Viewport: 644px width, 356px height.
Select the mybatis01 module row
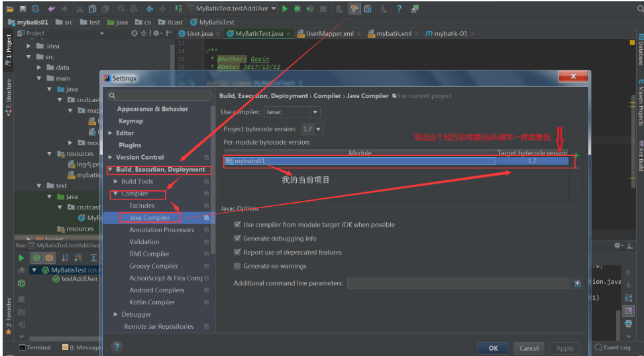pyautogui.click(x=396, y=161)
